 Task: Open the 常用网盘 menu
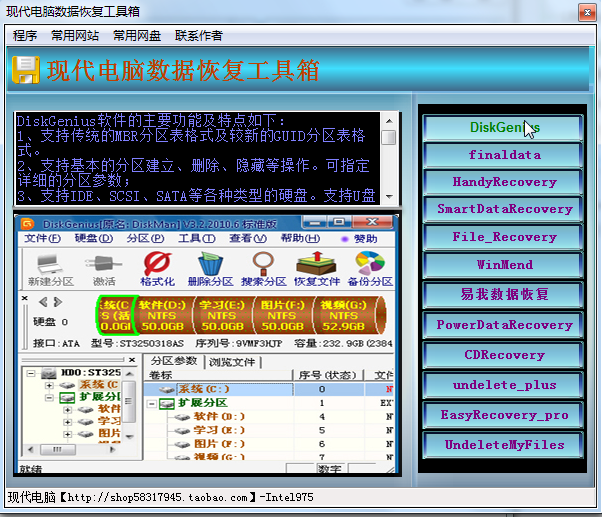[137, 36]
